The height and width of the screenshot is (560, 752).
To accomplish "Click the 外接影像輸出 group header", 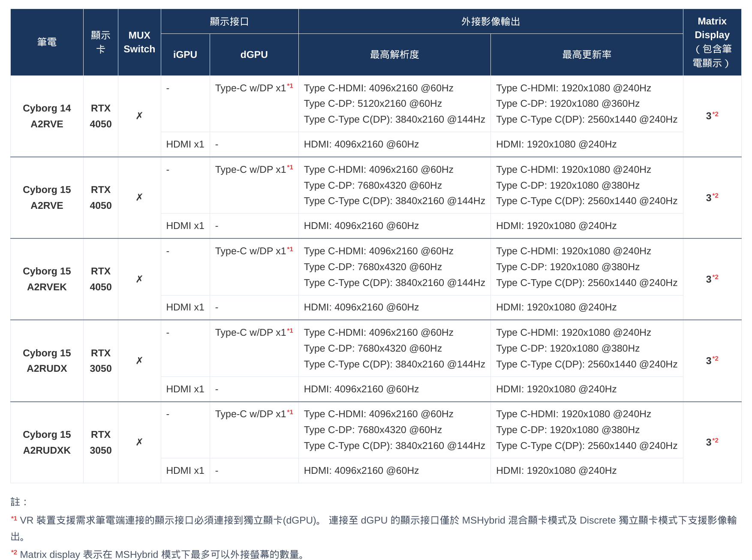I will click(x=490, y=21).
